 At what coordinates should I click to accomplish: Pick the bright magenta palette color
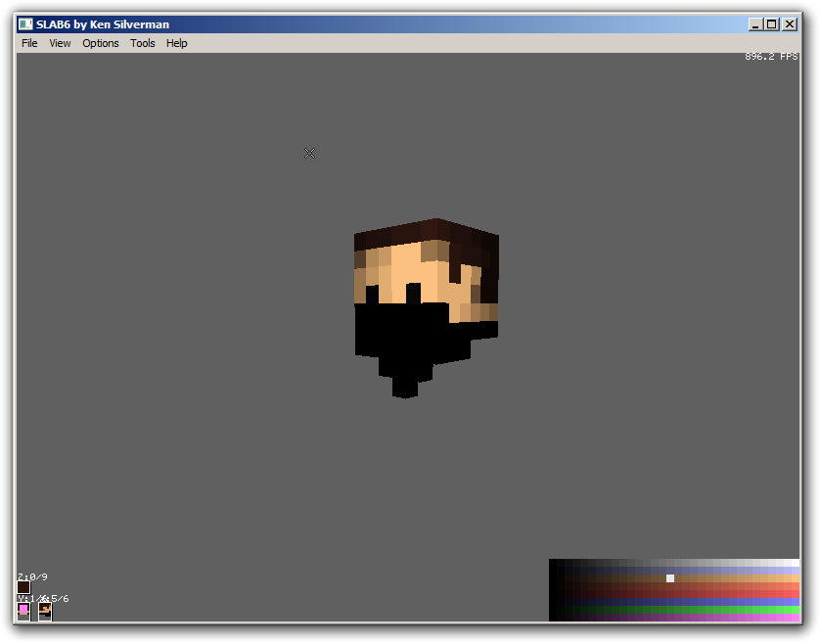coord(796,618)
